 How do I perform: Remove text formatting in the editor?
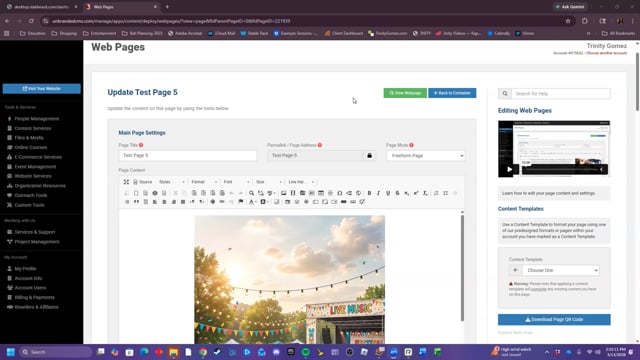click(425, 193)
